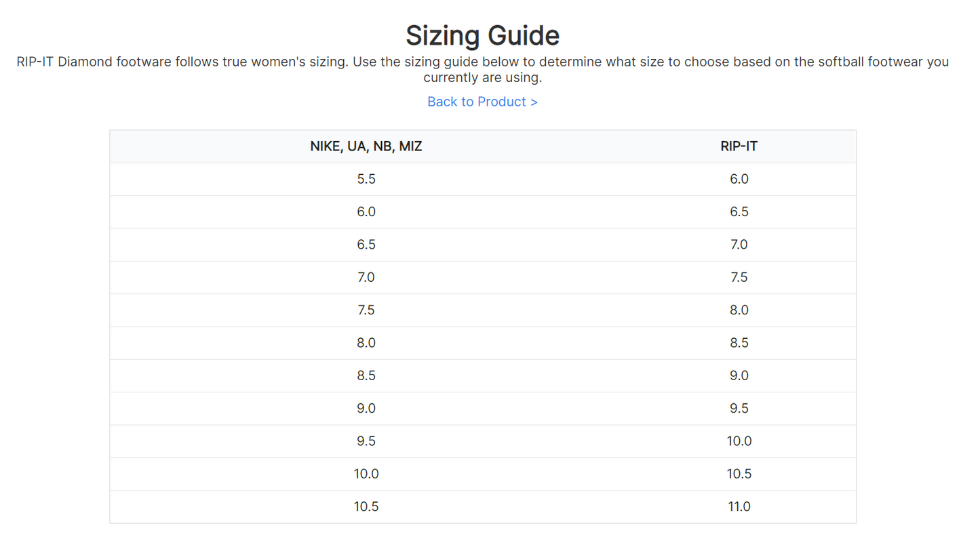The height and width of the screenshot is (555, 980).
Task: Select the 6.0 cell in RIP-IT column
Action: point(739,179)
